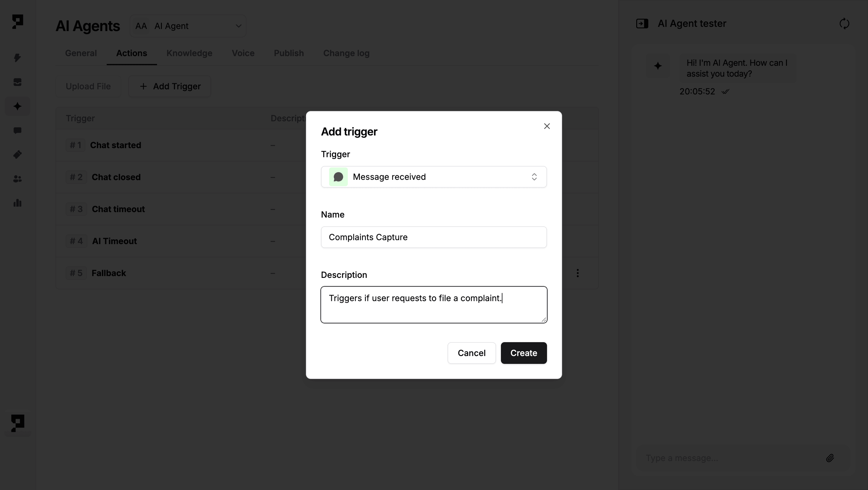Click the paperclip attachment icon
Viewport: 868px width, 490px height.
tap(830, 458)
